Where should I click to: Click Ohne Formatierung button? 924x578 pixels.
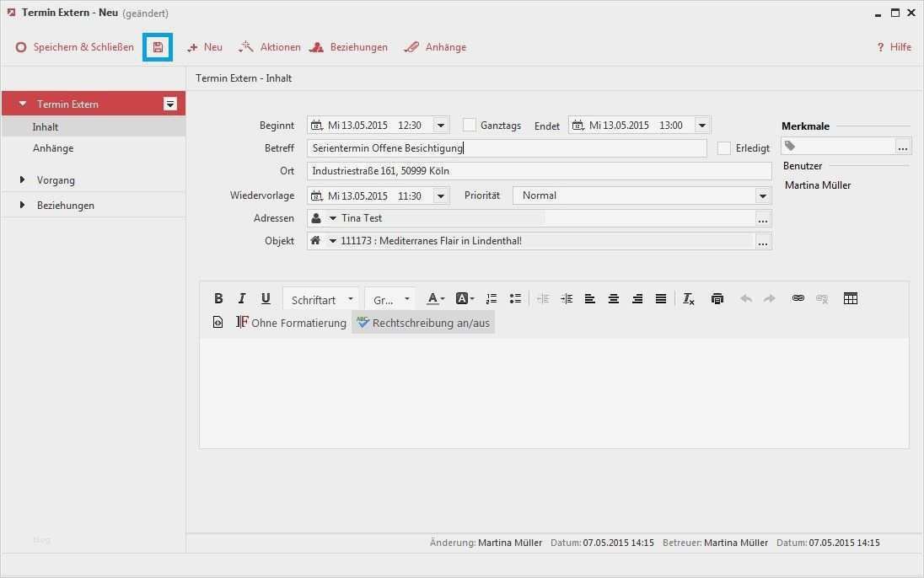(291, 323)
